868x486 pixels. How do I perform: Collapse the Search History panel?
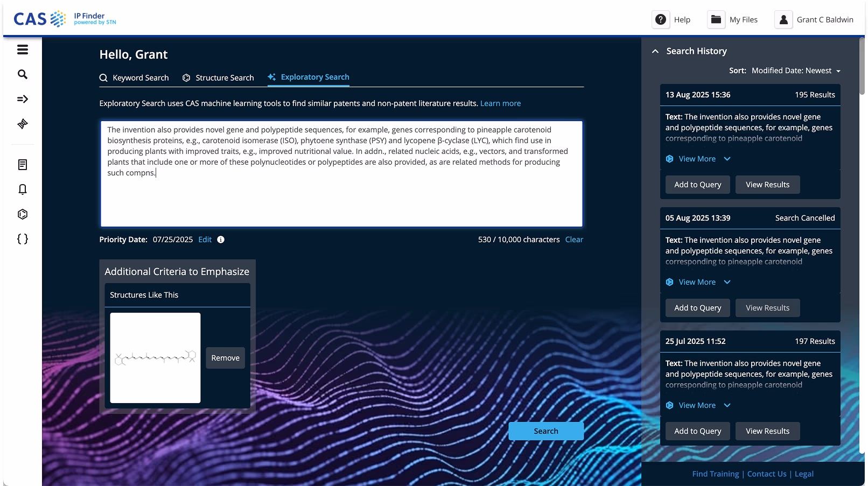tap(655, 51)
